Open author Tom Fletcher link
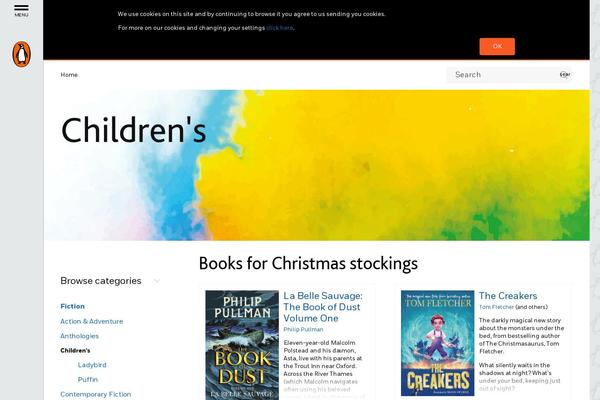This screenshot has height=400, width=600. [496, 307]
